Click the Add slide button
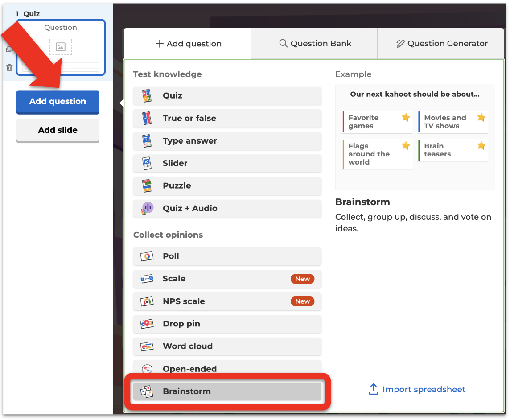 58,131
